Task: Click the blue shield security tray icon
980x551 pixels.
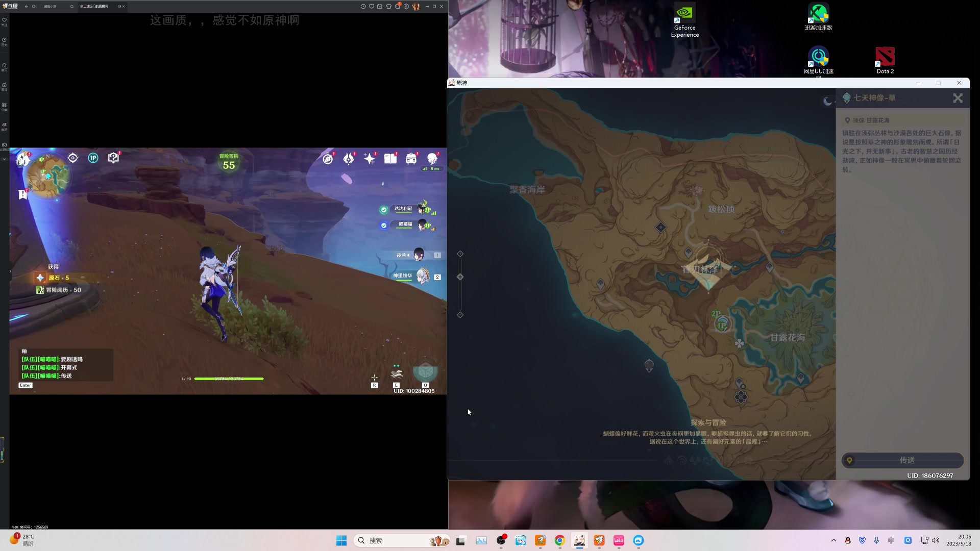Action: [x=862, y=540]
